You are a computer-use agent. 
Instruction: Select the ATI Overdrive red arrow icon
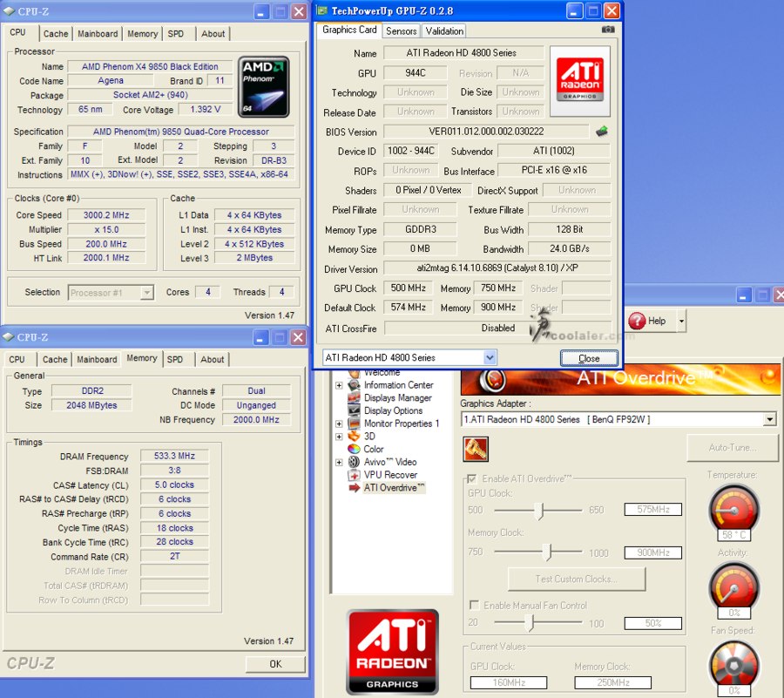tap(354, 487)
